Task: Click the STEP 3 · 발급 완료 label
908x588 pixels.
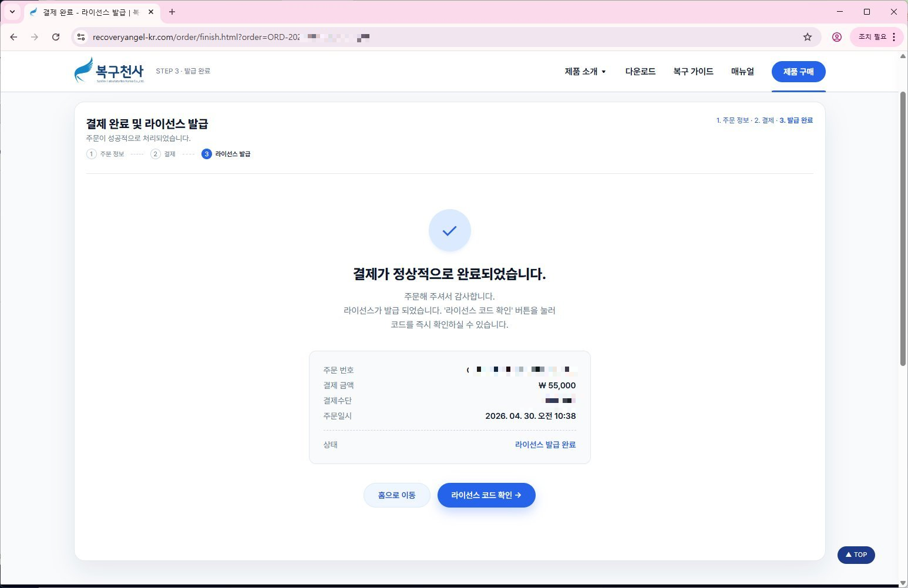Action: pyautogui.click(x=183, y=71)
